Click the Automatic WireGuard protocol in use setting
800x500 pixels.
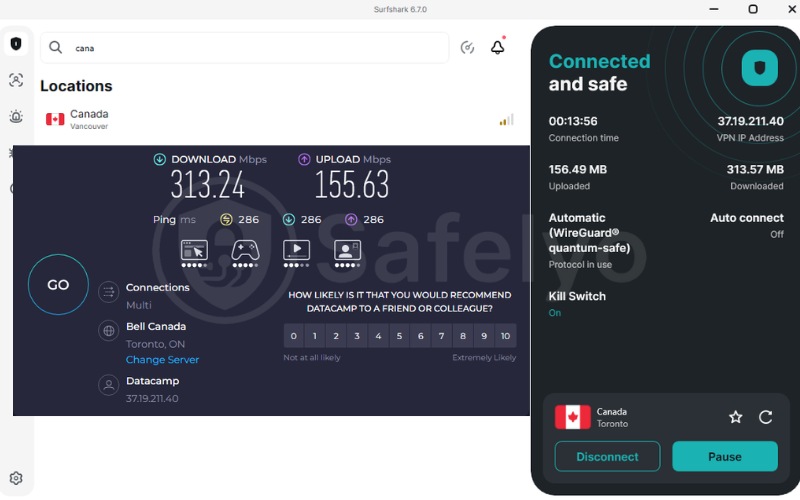(x=589, y=240)
